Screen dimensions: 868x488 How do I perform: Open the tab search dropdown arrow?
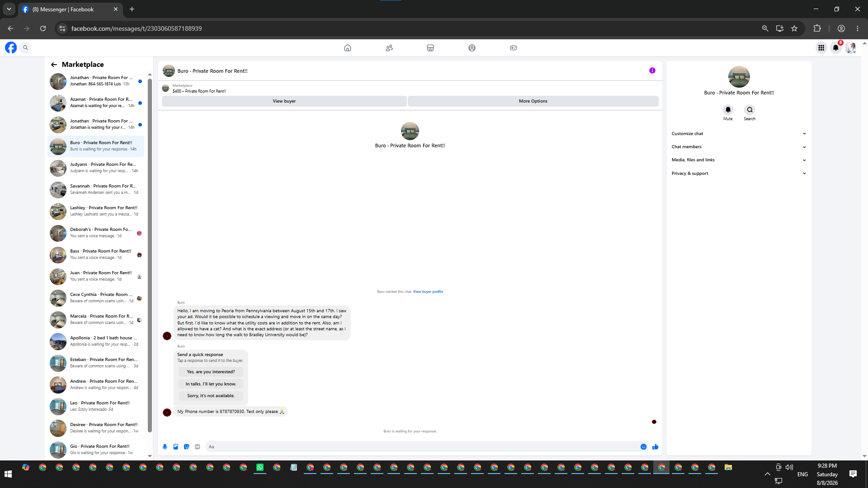tap(9, 9)
